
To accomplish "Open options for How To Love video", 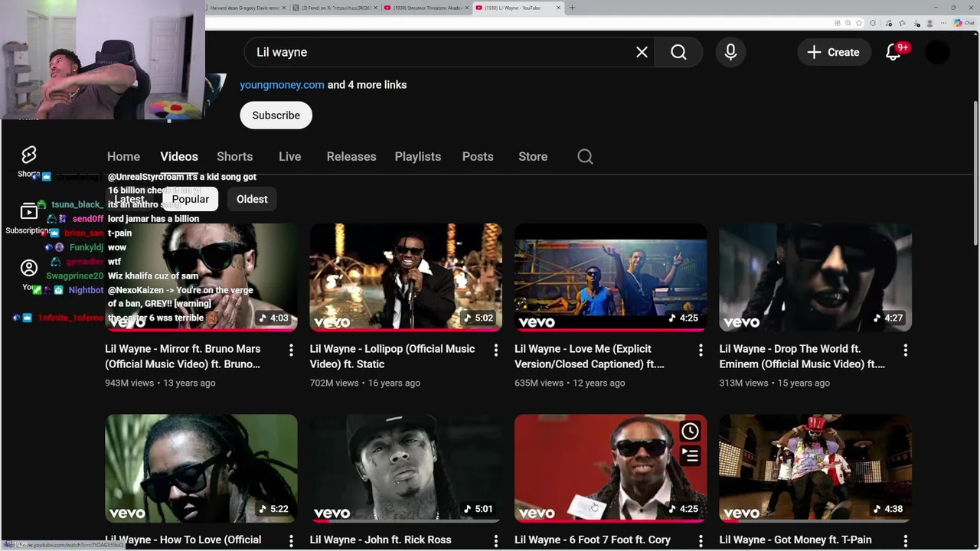I will pos(291,541).
